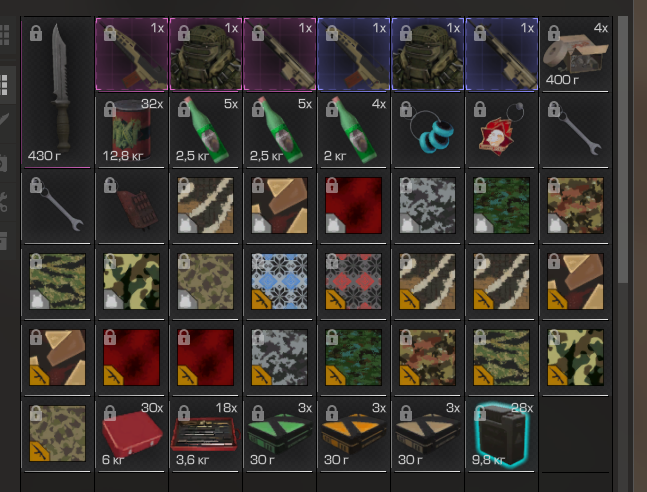Click the inventory vertical scrollbar
Screen dimensions: 647x492
[x=623, y=149]
